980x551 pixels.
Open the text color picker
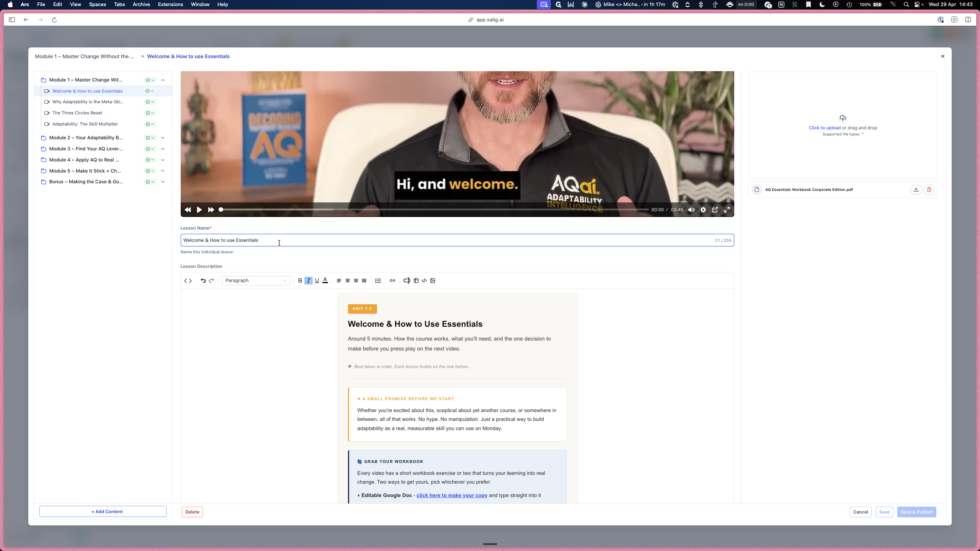(x=325, y=280)
